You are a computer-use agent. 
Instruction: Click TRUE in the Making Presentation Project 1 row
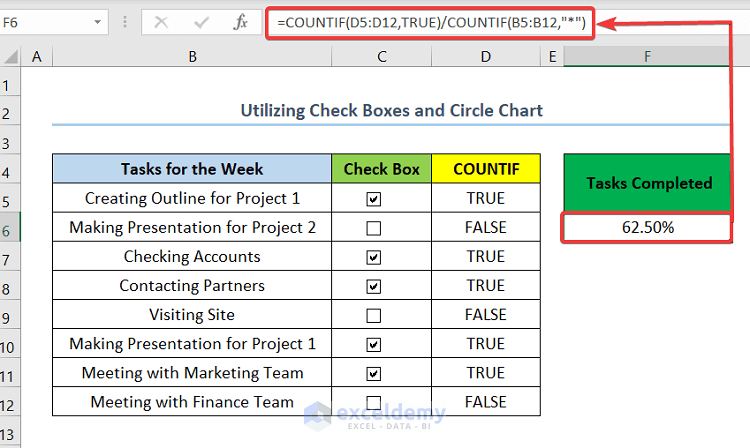pos(486,344)
